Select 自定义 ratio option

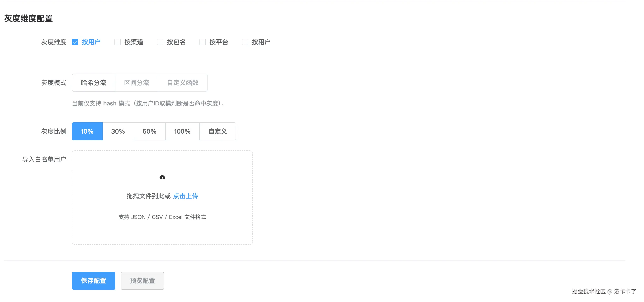click(218, 131)
